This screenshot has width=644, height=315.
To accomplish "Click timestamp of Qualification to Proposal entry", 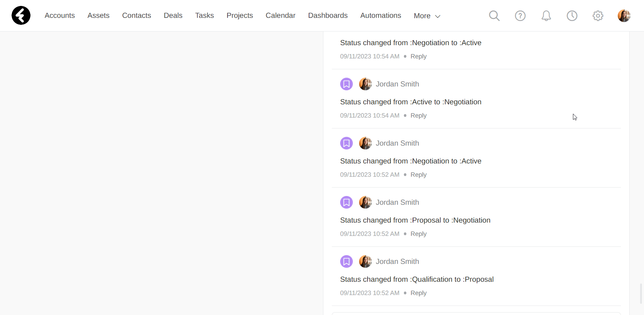I will click(x=370, y=293).
